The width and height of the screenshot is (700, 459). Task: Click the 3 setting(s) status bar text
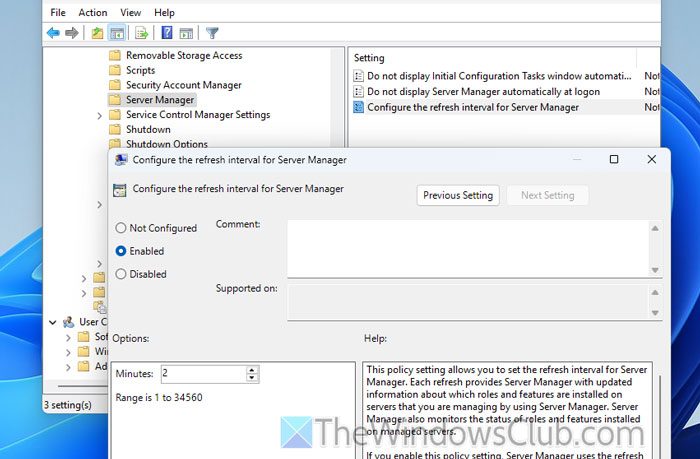tap(67, 405)
